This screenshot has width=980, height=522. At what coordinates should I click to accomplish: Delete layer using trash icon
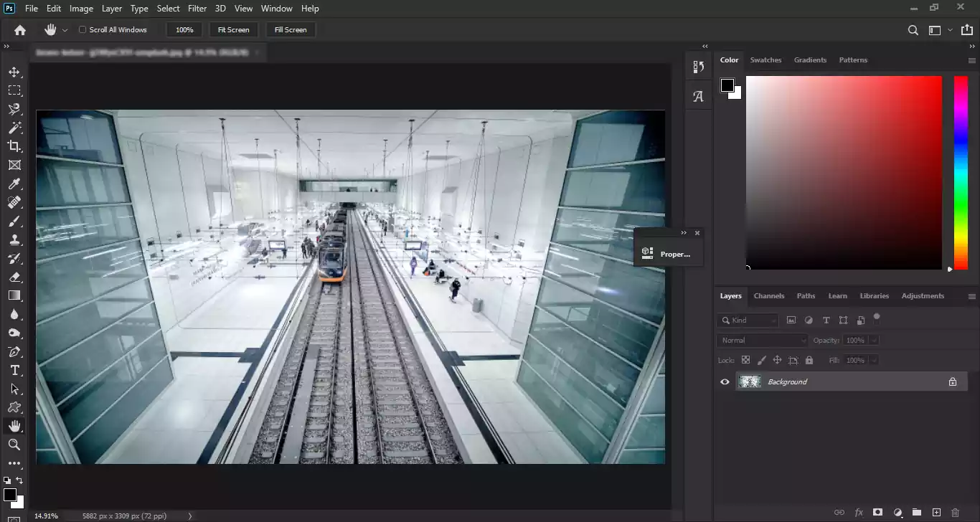(955, 512)
